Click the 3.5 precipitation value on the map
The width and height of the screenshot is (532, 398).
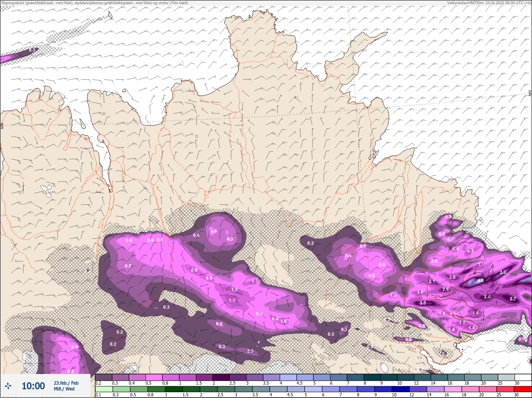pyautogui.click(x=423, y=303)
